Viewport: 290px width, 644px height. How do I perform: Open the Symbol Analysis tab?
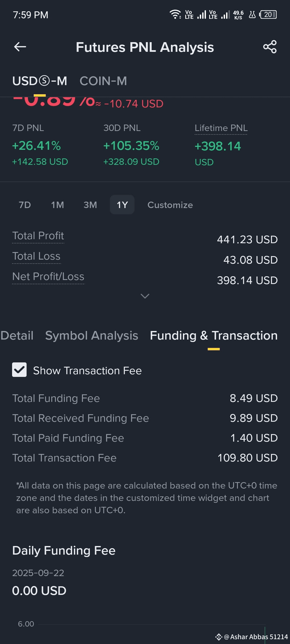(x=92, y=336)
